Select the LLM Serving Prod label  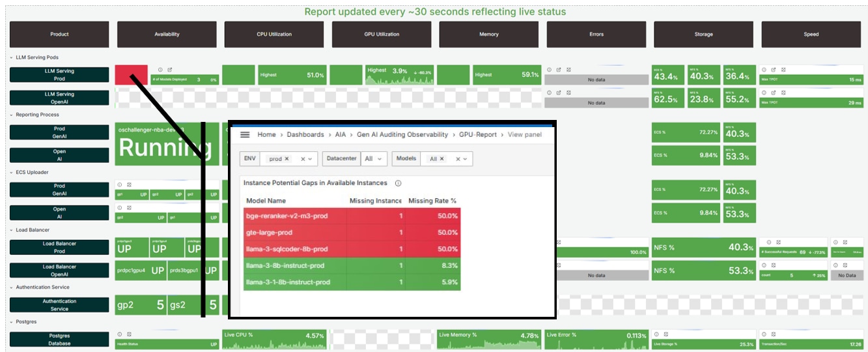pos(59,74)
